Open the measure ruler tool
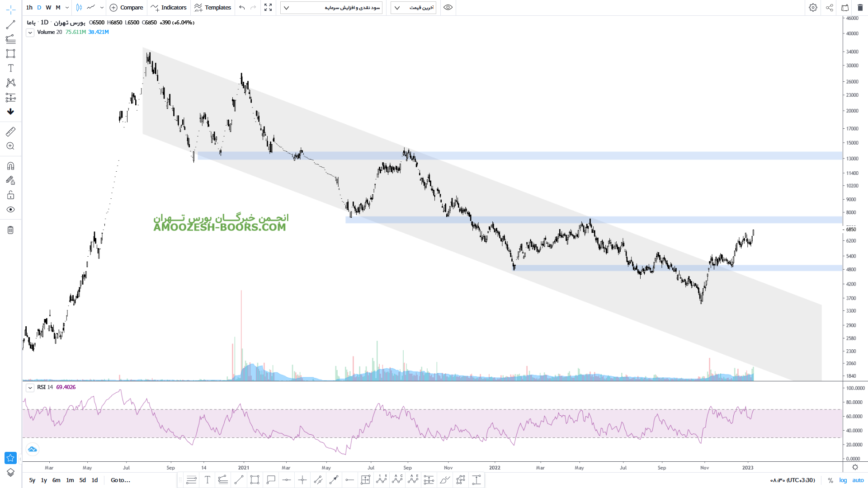 click(x=10, y=131)
